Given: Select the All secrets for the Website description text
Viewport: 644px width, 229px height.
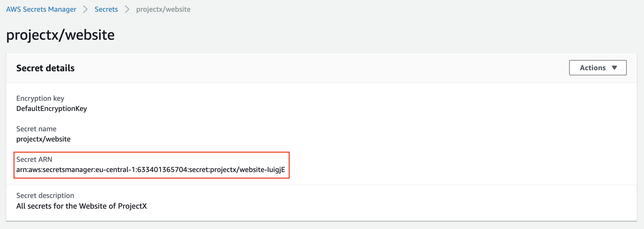Looking at the screenshot, I should pyautogui.click(x=81, y=206).
